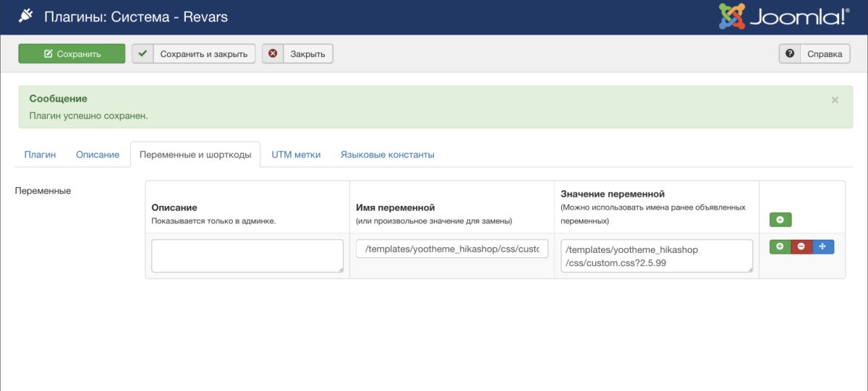This screenshot has height=391, width=868.
Task: Click the blue move handle icon
Action: click(x=823, y=246)
